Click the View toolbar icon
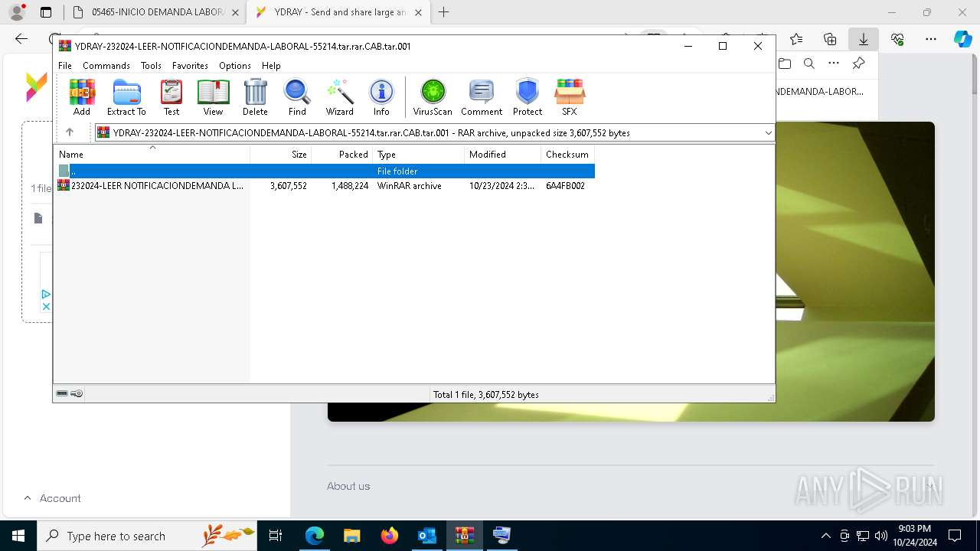980x551 pixels. tap(213, 97)
